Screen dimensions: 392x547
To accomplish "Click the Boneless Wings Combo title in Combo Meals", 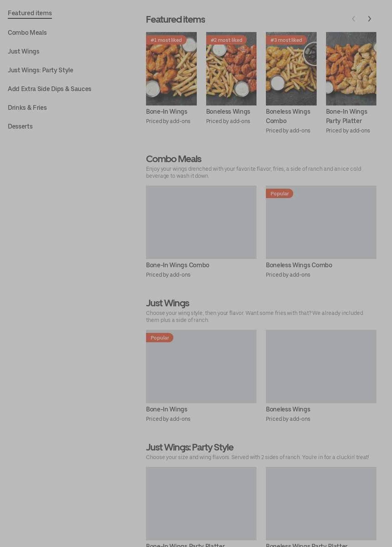I will click(x=299, y=265).
